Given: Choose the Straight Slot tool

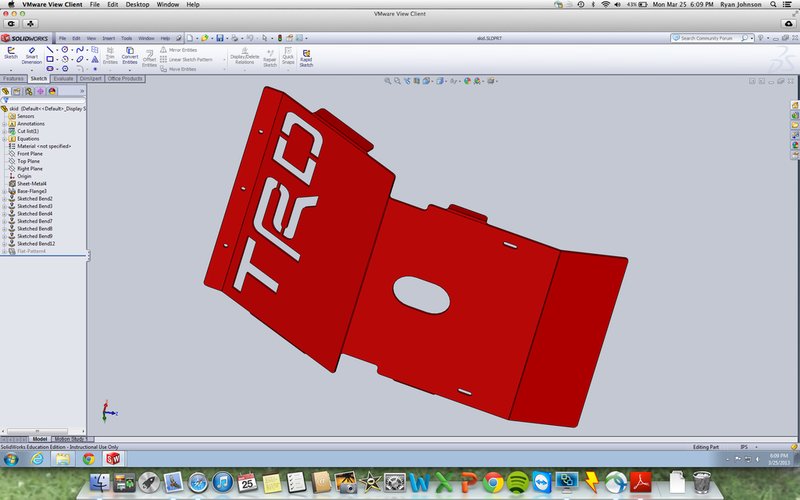Looking at the screenshot, I should (49, 68).
